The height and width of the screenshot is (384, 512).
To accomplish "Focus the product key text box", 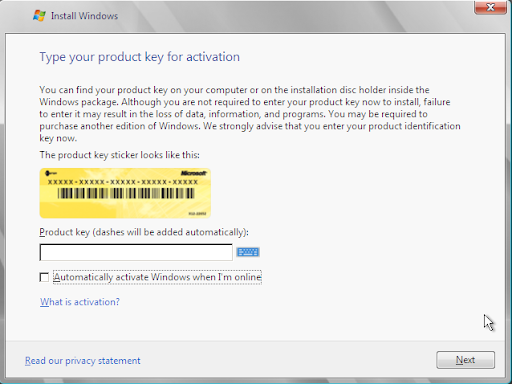I will pyautogui.click(x=136, y=252).
